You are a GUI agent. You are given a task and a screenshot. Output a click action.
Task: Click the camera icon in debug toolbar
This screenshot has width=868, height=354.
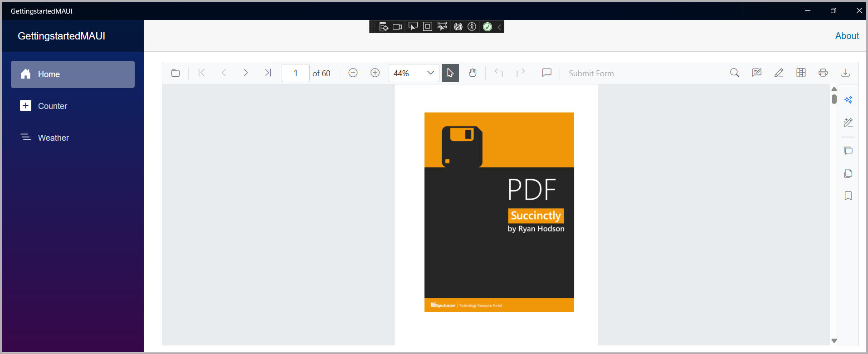tap(397, 27)
